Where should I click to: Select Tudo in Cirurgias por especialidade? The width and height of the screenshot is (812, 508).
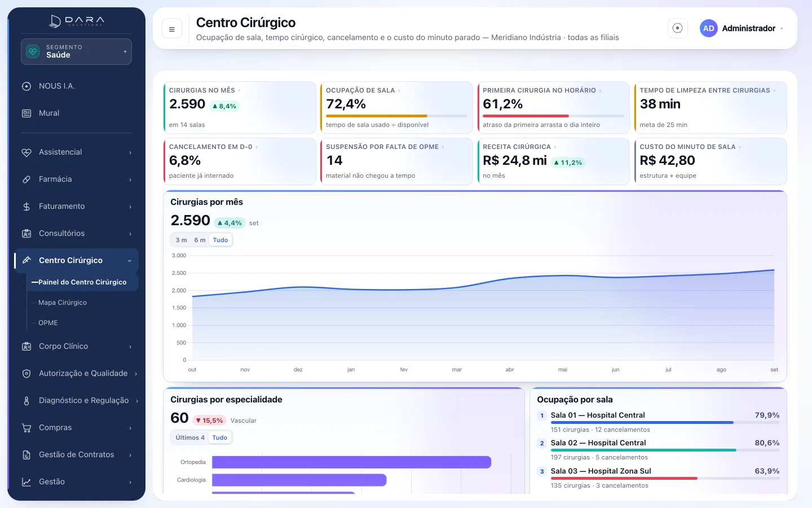[x=220, y=437]
